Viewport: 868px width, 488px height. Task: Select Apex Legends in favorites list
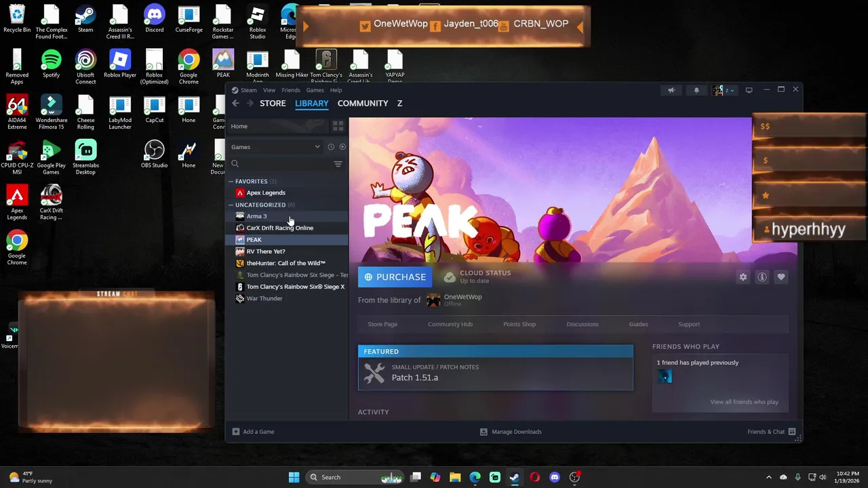tap(288, 192)
